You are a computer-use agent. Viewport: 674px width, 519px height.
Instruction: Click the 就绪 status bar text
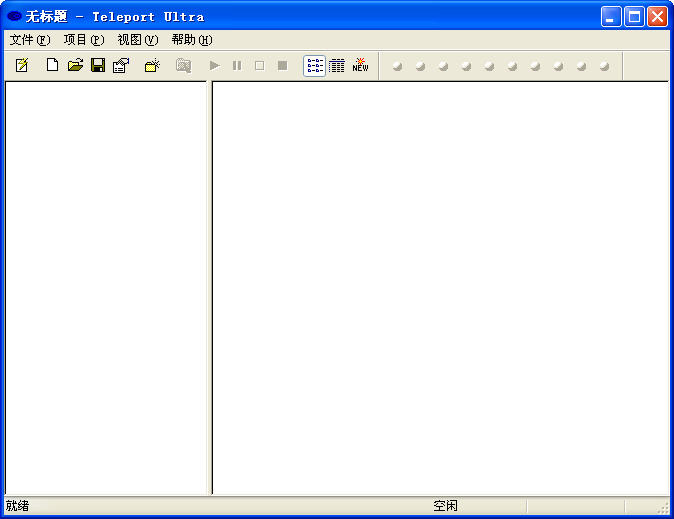pos(17,506)
